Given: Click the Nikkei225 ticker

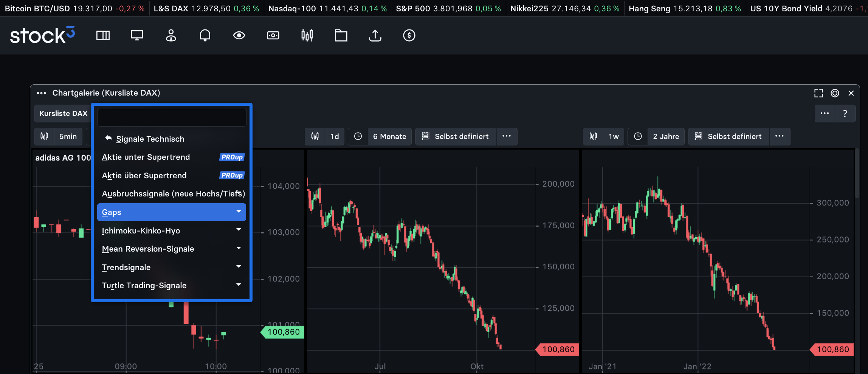Looking at the screenshot, I should click(565, 8).
